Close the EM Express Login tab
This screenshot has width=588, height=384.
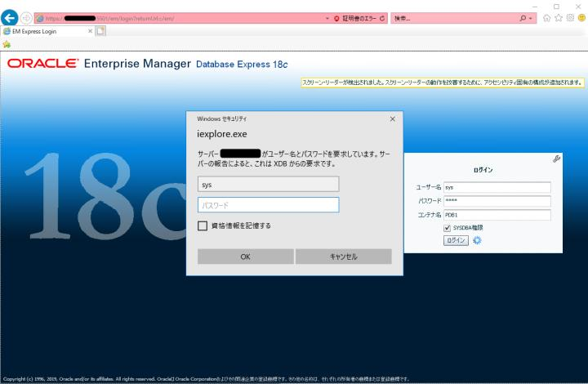pos(90,31)
